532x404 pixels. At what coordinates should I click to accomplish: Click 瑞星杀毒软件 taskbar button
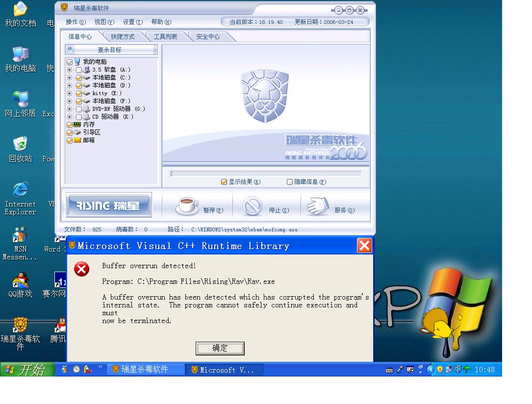pos(146,369)
